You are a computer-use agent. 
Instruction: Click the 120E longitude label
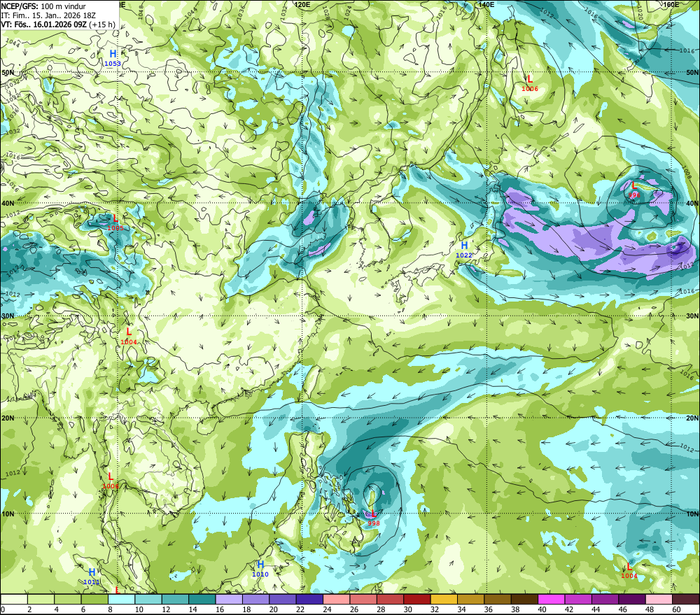(302, 4)
